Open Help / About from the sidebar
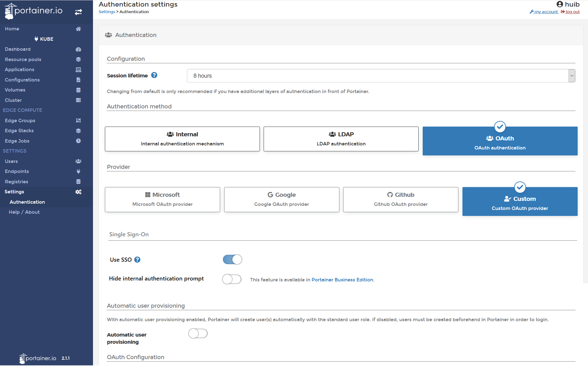Screen dimensions: 588x366 pyautogui.click(x=24, y=212)
